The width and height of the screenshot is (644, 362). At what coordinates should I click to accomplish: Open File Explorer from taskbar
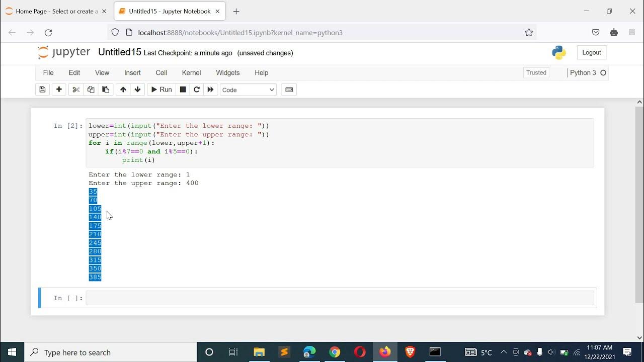tap(259, 352)
